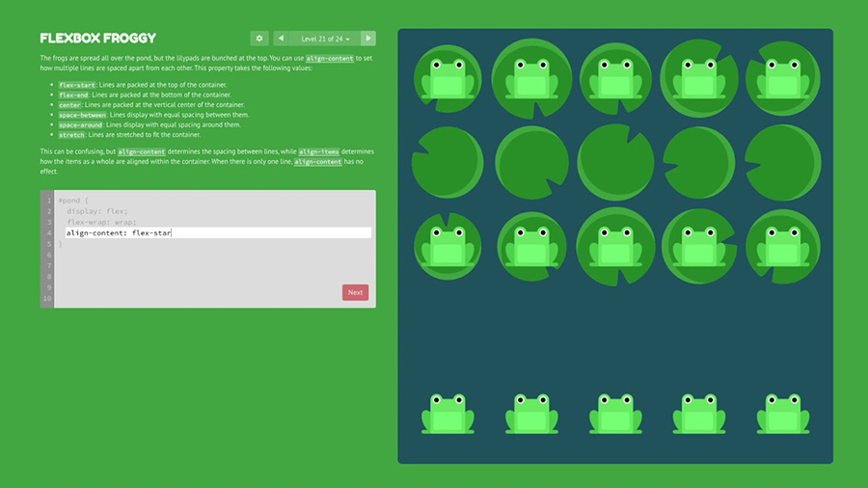Click the stretch keyword in the values list

73,135
